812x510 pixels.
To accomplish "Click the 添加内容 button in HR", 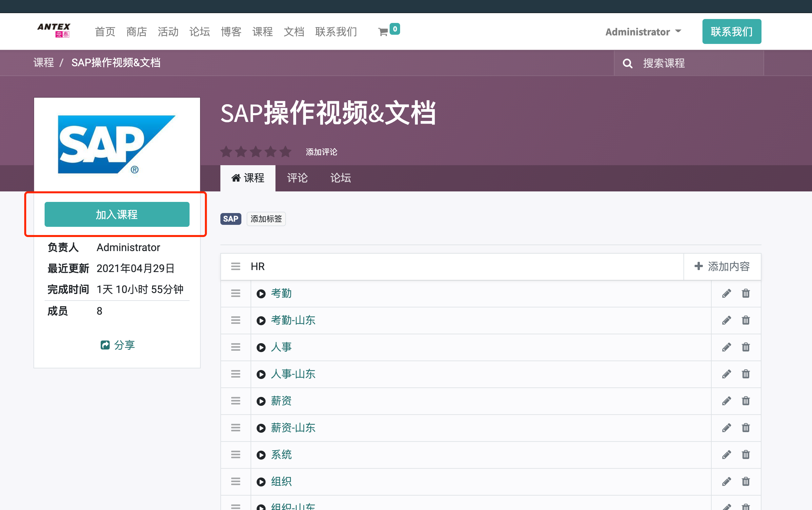I will 722,266.
